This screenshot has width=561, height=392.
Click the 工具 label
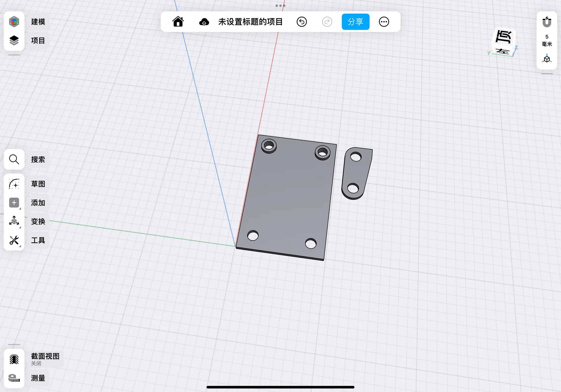(38, 240)
